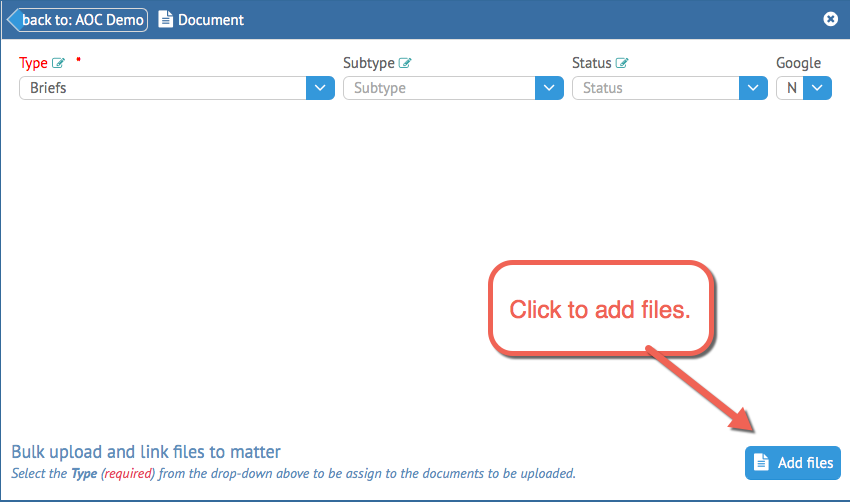
Task: Edit the Type list via pencil icon
Action: click(58, 63)
